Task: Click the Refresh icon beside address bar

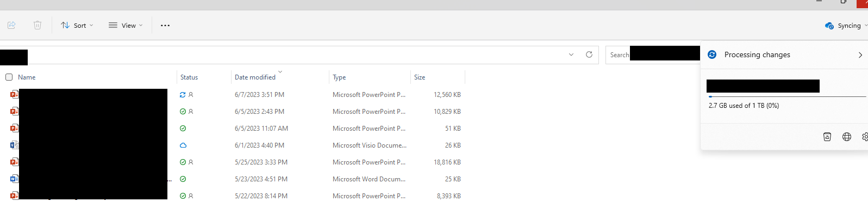Action: [589, 54]
